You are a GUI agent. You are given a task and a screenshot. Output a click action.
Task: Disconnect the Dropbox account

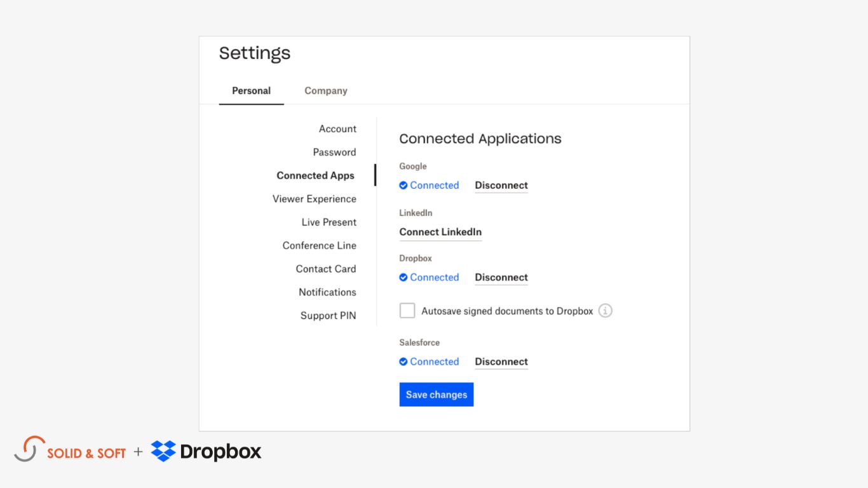tap(501, 277)
